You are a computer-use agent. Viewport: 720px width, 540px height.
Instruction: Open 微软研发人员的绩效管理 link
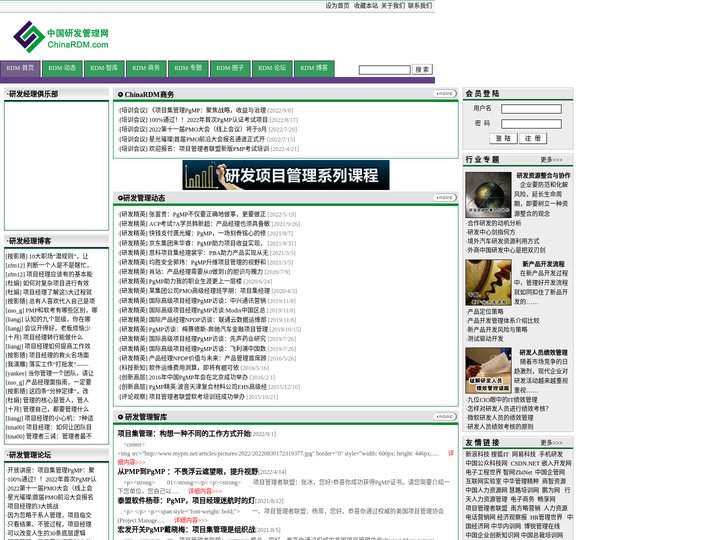(501, 417)
